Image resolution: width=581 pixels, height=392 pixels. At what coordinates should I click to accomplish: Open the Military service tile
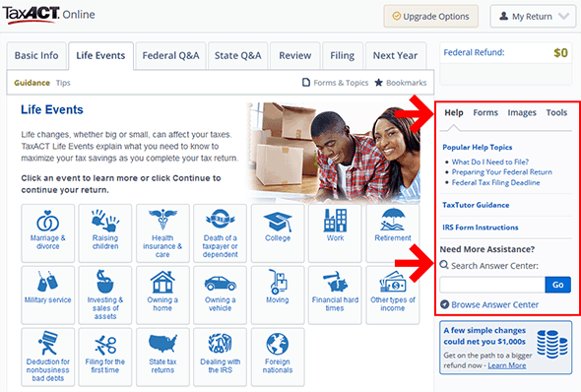coord(48,294)
